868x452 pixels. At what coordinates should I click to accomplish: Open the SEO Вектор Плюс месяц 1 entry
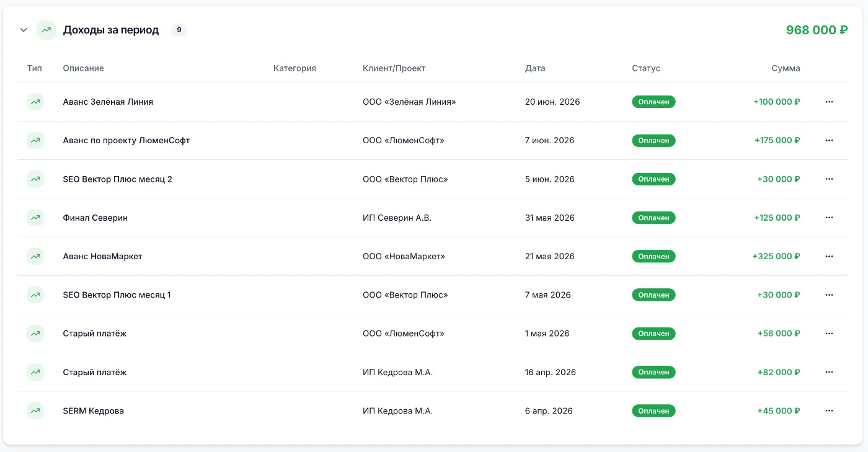pos(117,295)
